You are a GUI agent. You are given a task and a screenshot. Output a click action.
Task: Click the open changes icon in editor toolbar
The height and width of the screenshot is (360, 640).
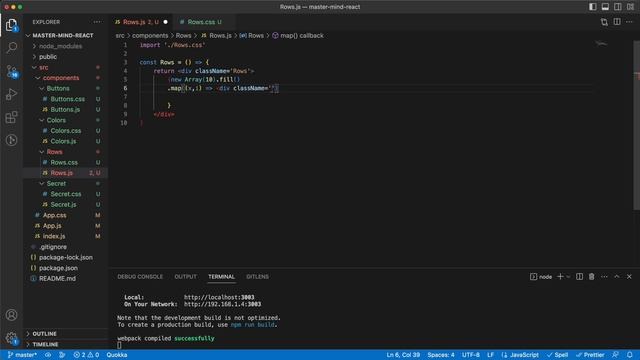point(604,22)
